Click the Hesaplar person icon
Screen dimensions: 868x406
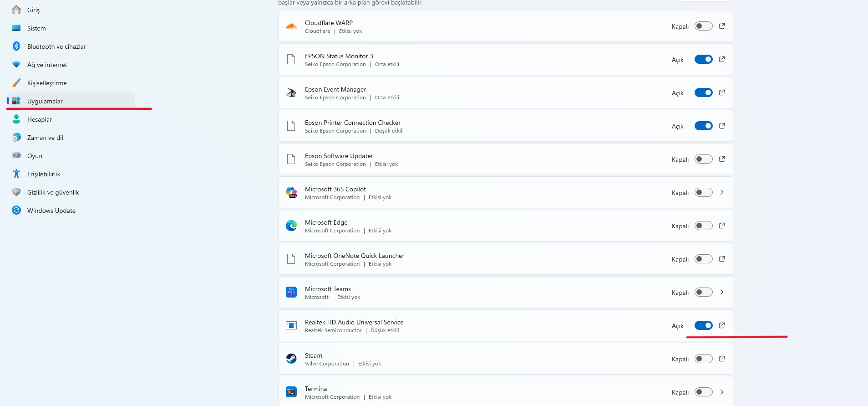tap(16, 119)
